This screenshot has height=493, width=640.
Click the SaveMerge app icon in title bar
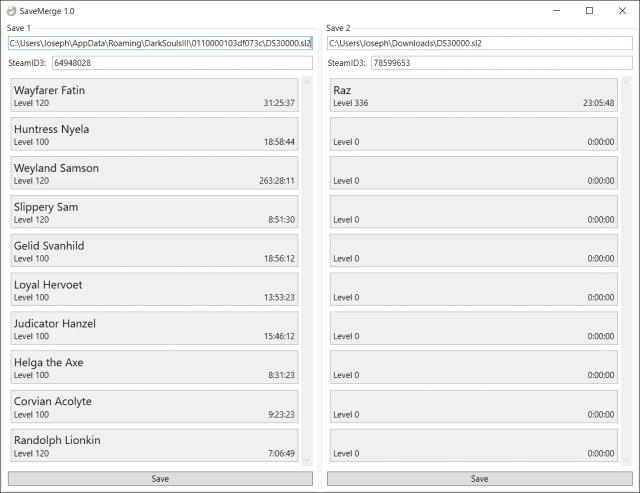pos(11,11)
